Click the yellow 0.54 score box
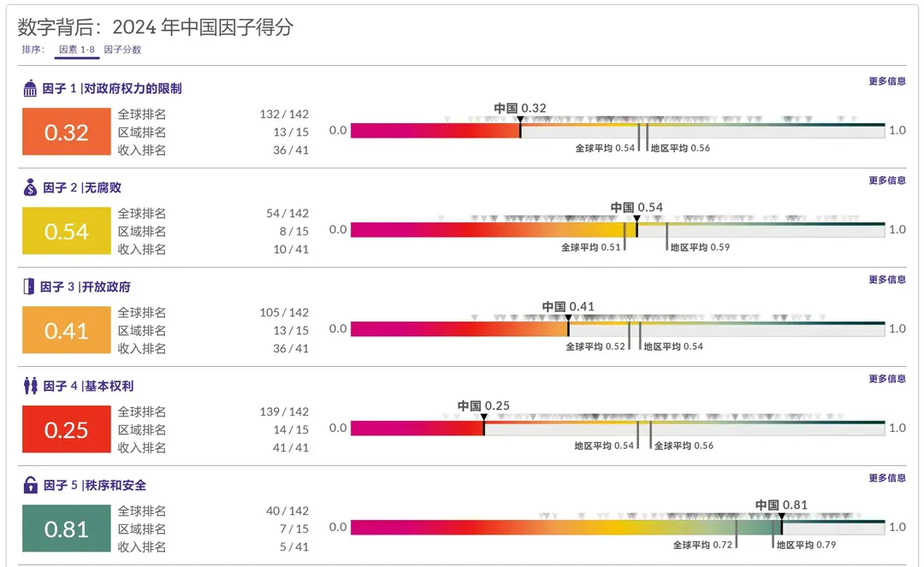924x567 pixels. point(67,232)
